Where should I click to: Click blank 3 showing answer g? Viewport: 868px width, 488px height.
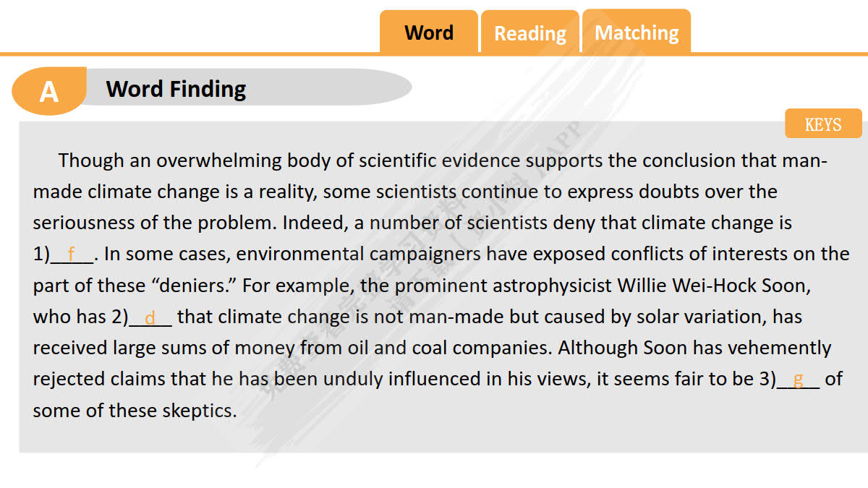(798, 380)
